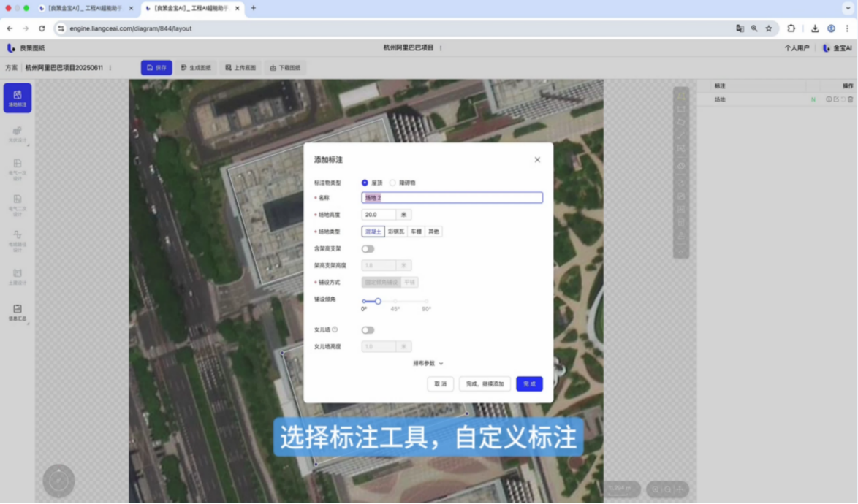Select the 场地 row in annotation list
This screenshot has height=504, width=858.
777,99
